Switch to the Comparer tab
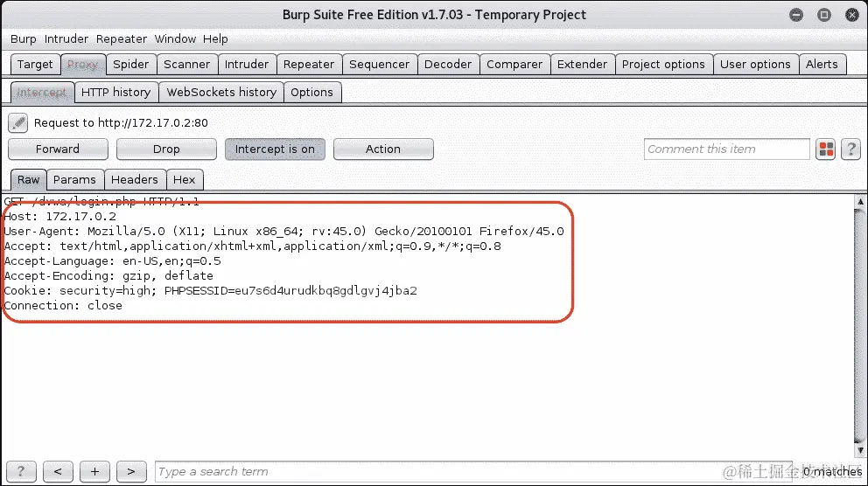This screenshot has width=868, height=486. tap(514, 64)
